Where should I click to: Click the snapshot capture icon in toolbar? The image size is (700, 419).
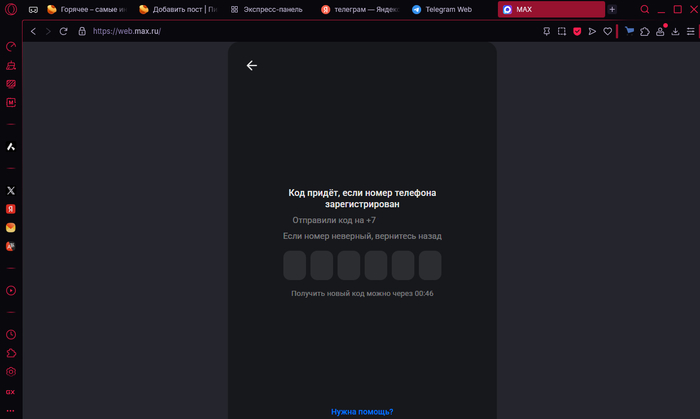(x=562, y=31)
